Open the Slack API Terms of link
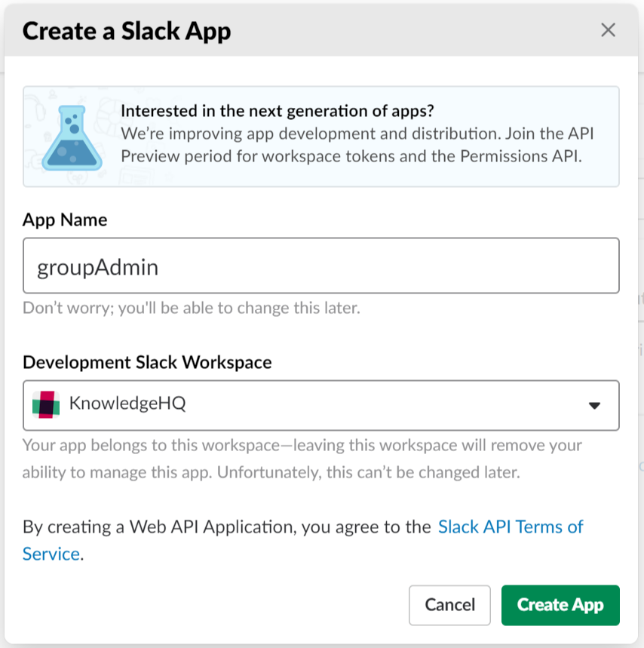This screenshot has width=644, height=648. tap(511, 527)
